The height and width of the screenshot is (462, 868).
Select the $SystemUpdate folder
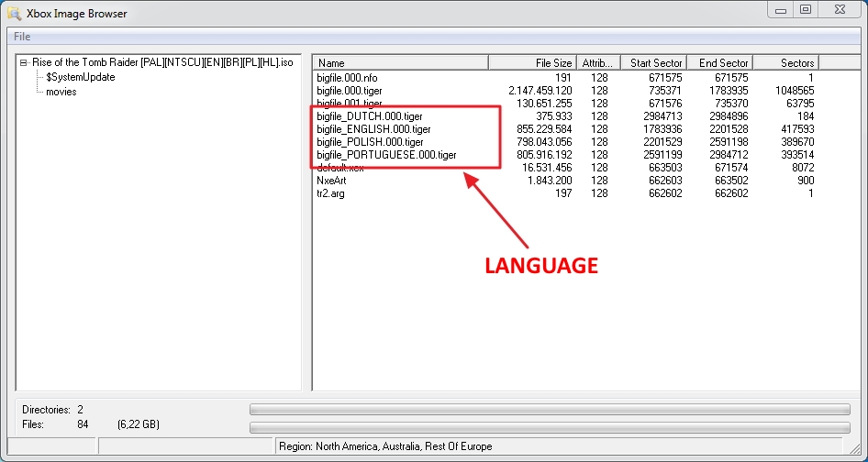click(80, 77)
